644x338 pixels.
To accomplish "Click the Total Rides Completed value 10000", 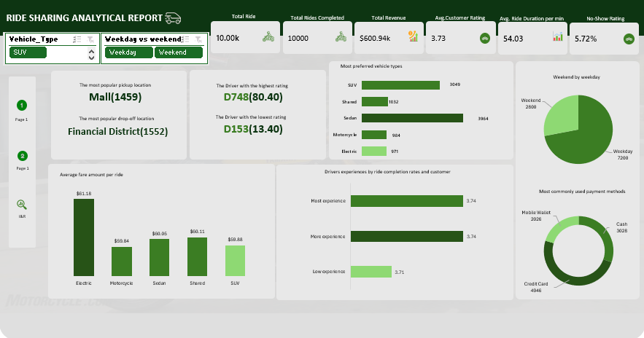I will click(298, 38).
